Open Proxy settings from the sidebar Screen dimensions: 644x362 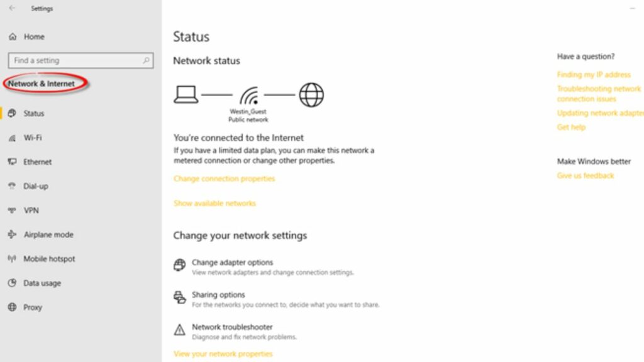point(13,307)
